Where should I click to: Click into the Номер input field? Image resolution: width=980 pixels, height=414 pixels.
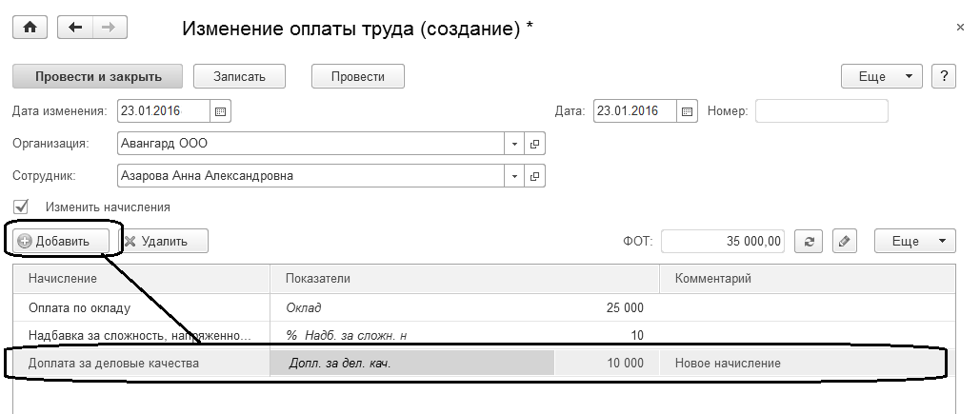(x=821, y=111)
